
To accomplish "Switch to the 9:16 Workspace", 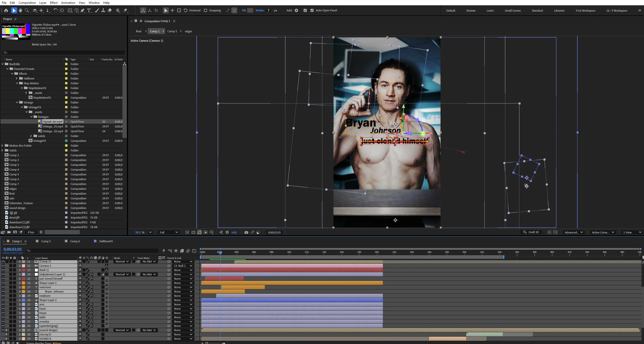I will 585,11.
